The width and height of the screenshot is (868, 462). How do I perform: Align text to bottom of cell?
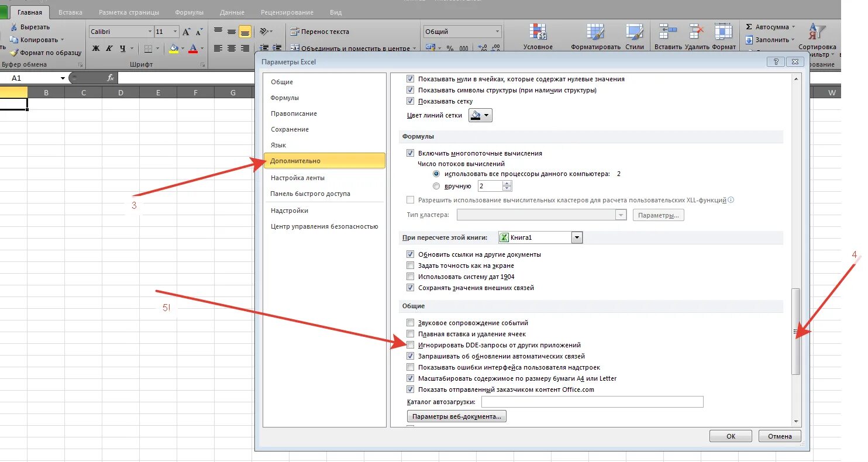pyautogui.click(x=245, y=32)
